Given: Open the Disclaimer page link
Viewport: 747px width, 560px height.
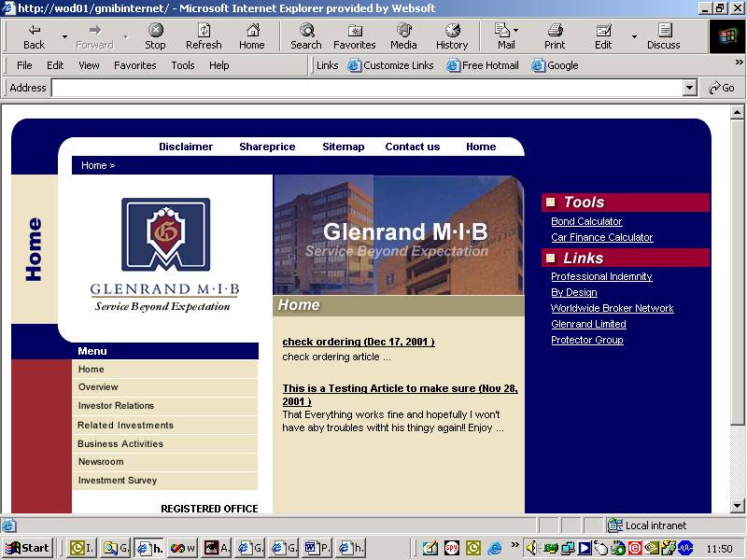Looking at the screenshot, I should (x=186, y=147).
